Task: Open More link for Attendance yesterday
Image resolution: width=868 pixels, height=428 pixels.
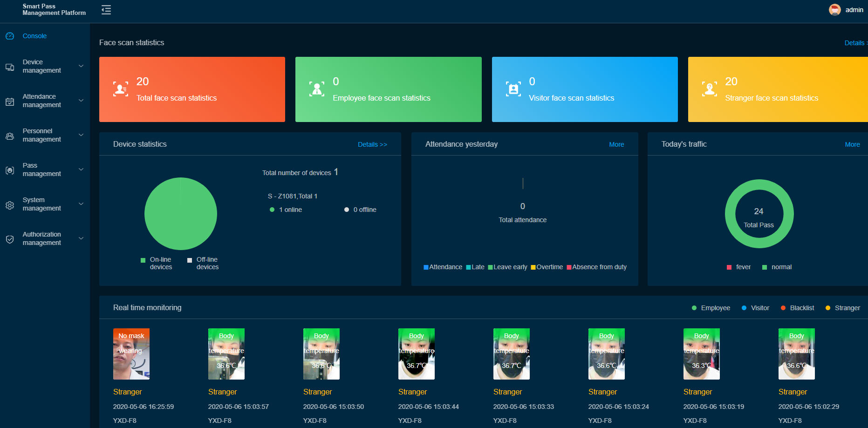Action: click(616, 144)
